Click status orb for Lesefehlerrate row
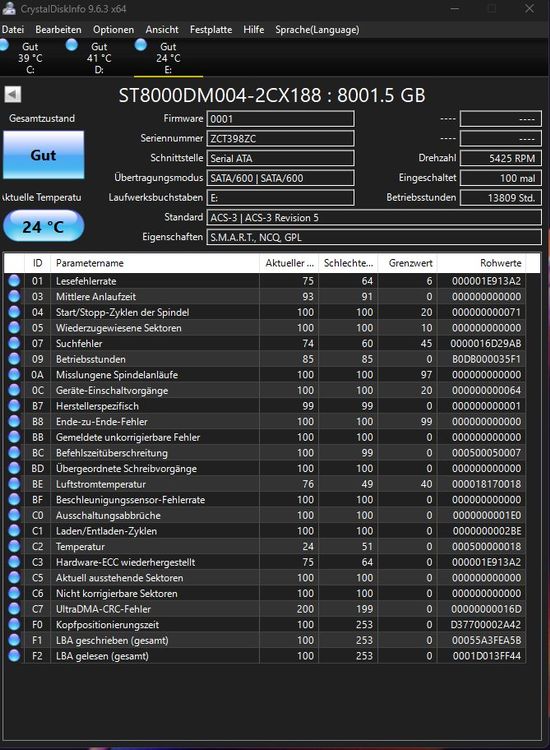The width and height of the screenshot is (550, 750). click(x=14, y=281)
